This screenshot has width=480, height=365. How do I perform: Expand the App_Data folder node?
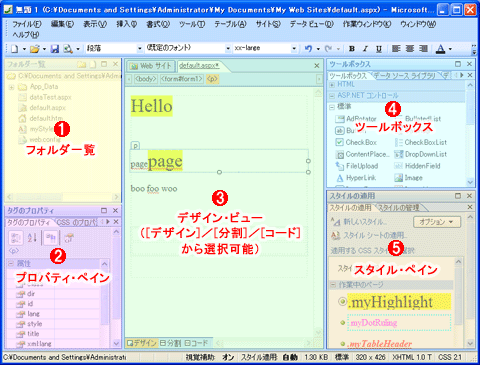pyautogui.click(x=11, y=87)
